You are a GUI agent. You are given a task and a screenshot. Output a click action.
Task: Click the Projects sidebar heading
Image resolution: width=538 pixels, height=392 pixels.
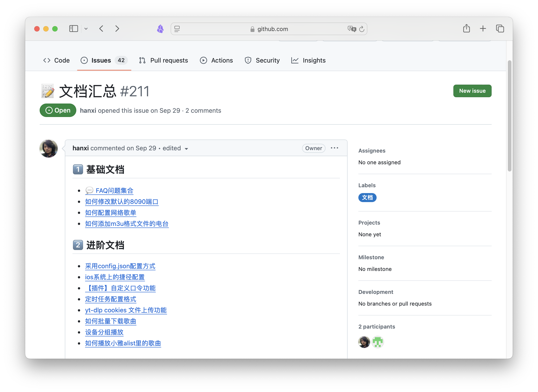click(369, 223)
